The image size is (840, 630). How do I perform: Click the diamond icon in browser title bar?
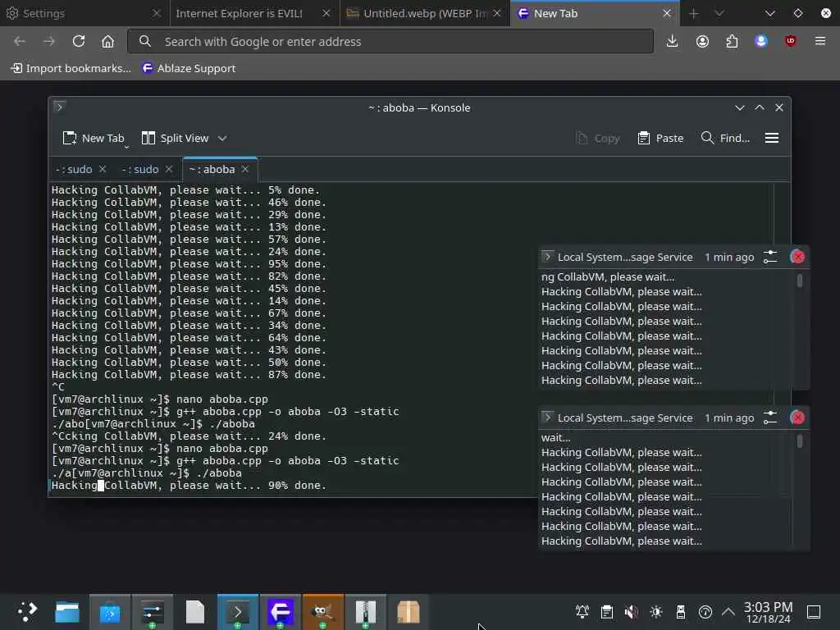(x=798, y=13)
